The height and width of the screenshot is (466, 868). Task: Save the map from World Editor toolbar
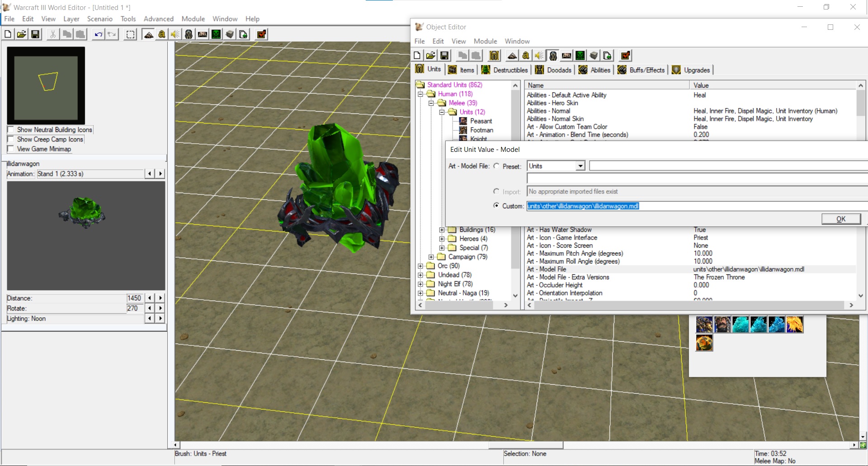(35, 34)
